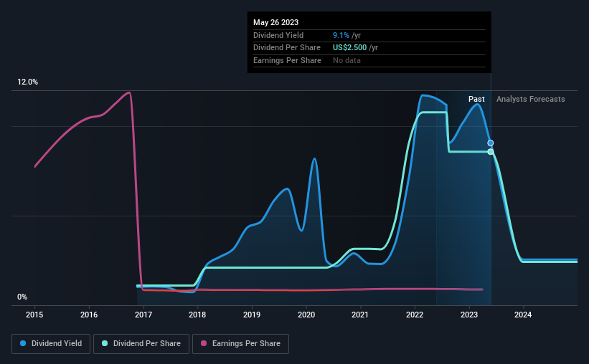The height and width of the screenshot is (364, 589).
Task: Click the 'No data' earnings value
Action: [347, 60]
